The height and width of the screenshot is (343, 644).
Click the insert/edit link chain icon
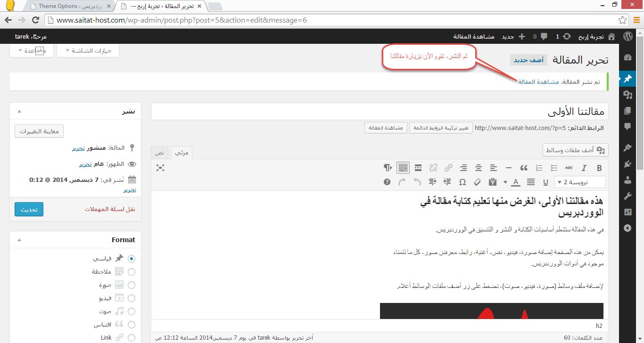point(448,168)
